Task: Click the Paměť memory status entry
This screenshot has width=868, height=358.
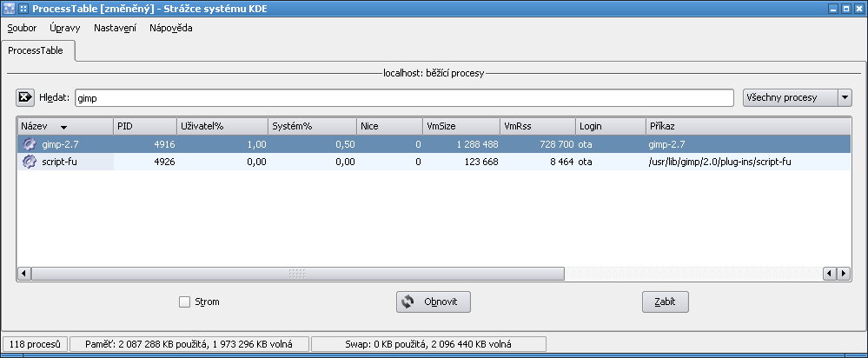Action: 189,344
